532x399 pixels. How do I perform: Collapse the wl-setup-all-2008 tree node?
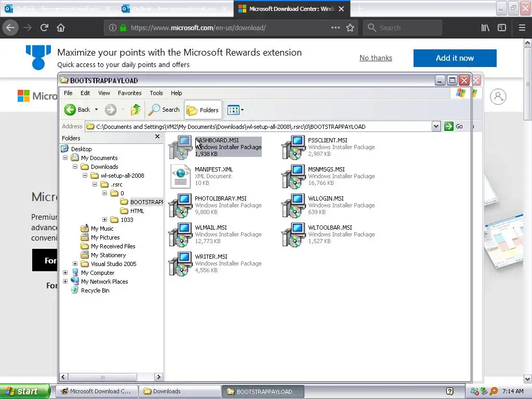tap(85, 176)
